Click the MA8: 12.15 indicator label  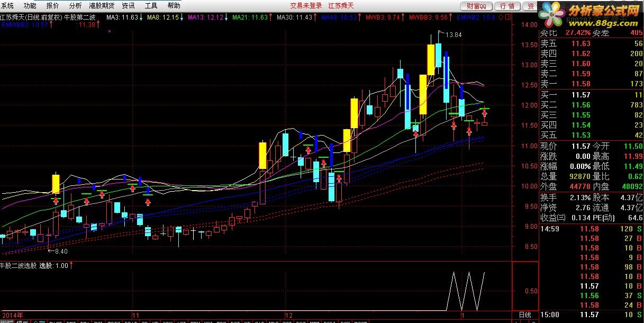164,17
